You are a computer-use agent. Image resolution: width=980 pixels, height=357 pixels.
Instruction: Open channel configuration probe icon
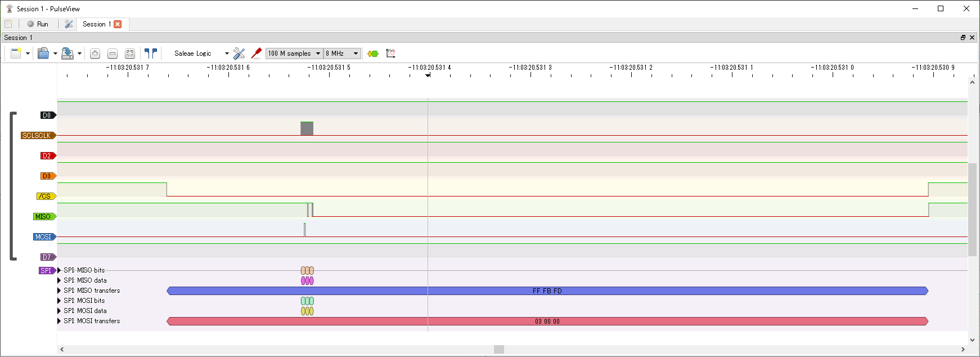257,53
